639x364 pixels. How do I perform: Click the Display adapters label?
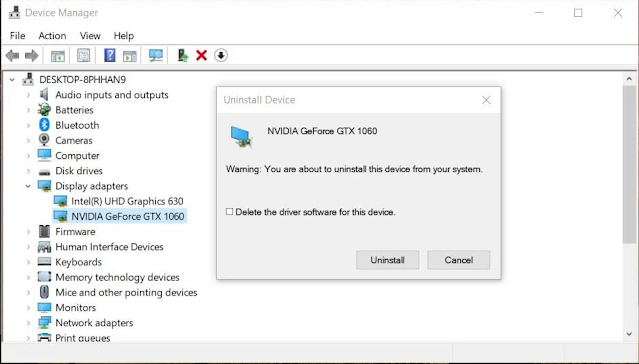[x=92, y=186]
